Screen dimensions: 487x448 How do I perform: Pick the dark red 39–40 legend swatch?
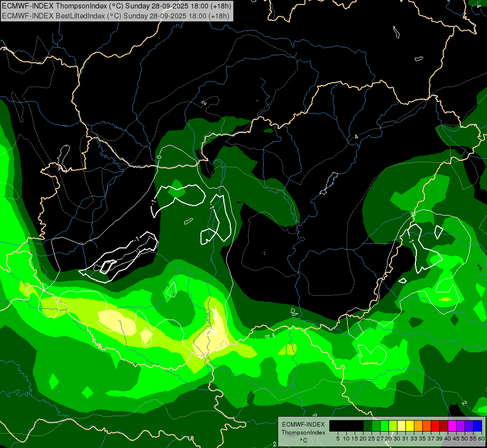(x=444, y=426)
